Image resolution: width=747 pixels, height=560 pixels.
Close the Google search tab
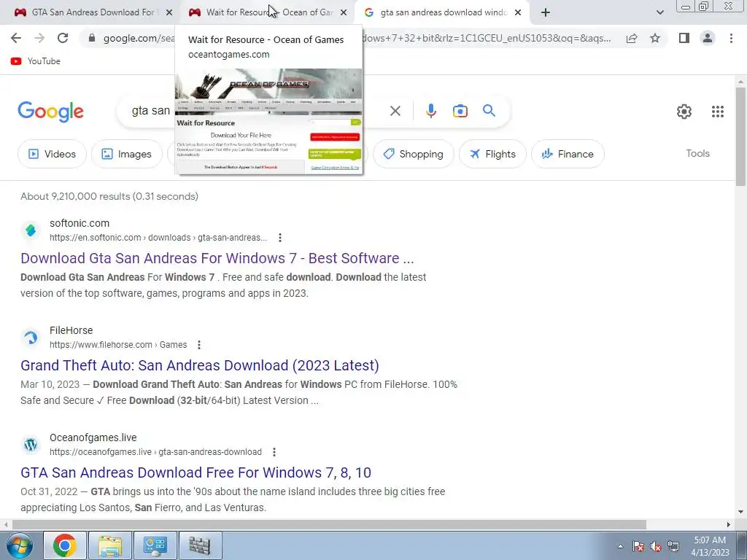click(518, 12)
